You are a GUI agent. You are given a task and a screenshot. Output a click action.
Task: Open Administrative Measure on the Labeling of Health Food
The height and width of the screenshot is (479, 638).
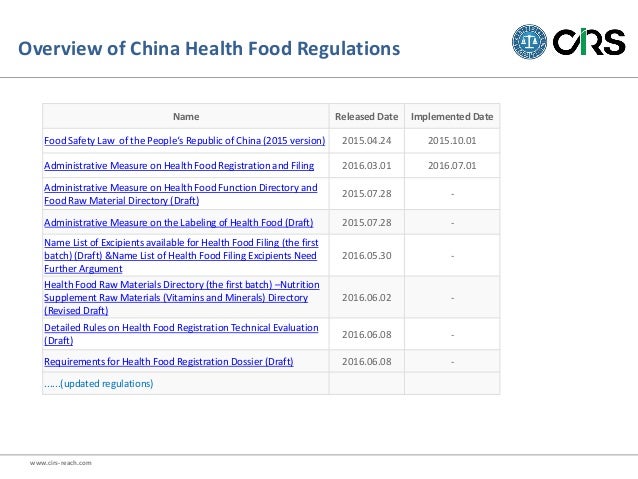pyautogui.click(x=179, y=223)
